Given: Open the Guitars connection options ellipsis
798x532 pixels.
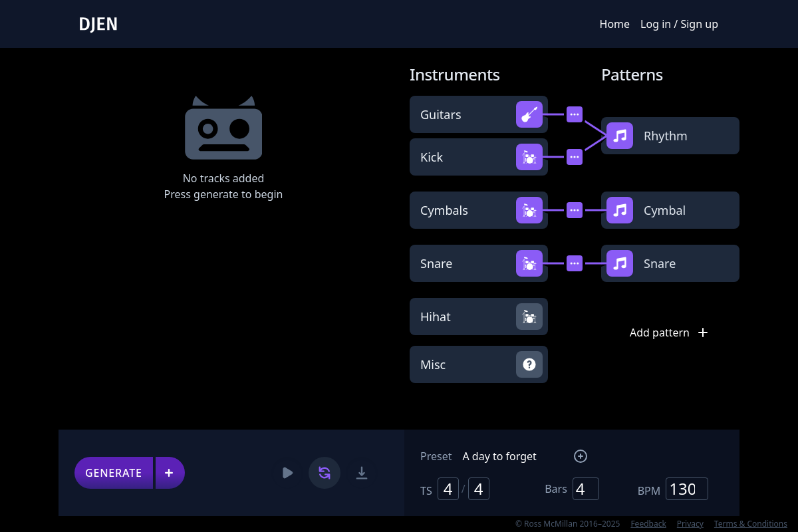Looking at the screenshot, I should (575, 114).
